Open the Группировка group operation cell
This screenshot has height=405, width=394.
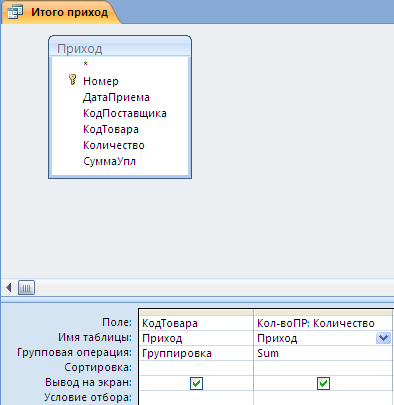pyautogui.click(x=196, y=353)
